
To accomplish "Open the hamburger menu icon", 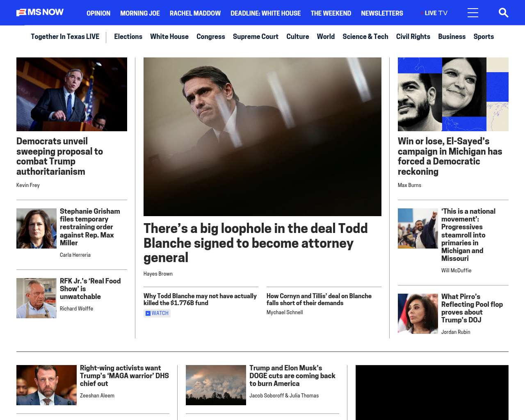I will coord(472,13).
